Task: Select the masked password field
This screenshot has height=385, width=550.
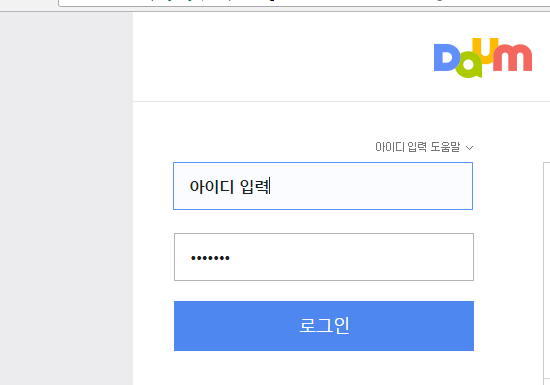Action: (x=324, y=257)
